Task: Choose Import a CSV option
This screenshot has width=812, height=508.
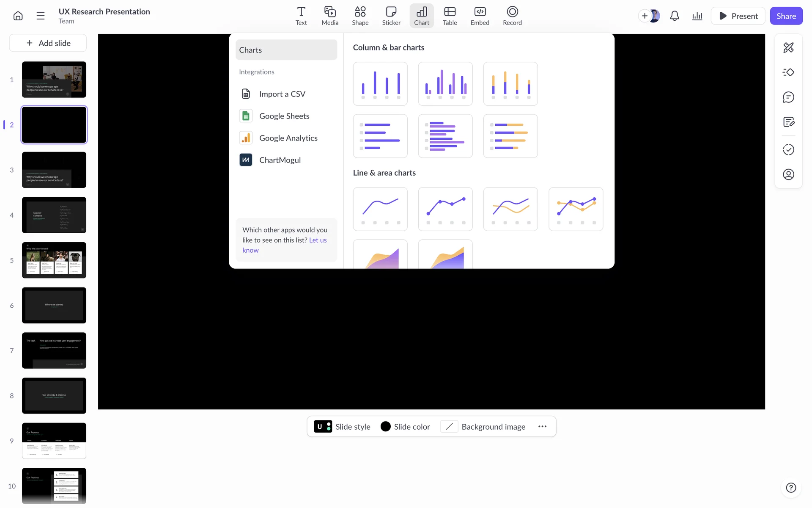Action: [x=282, y=94]
